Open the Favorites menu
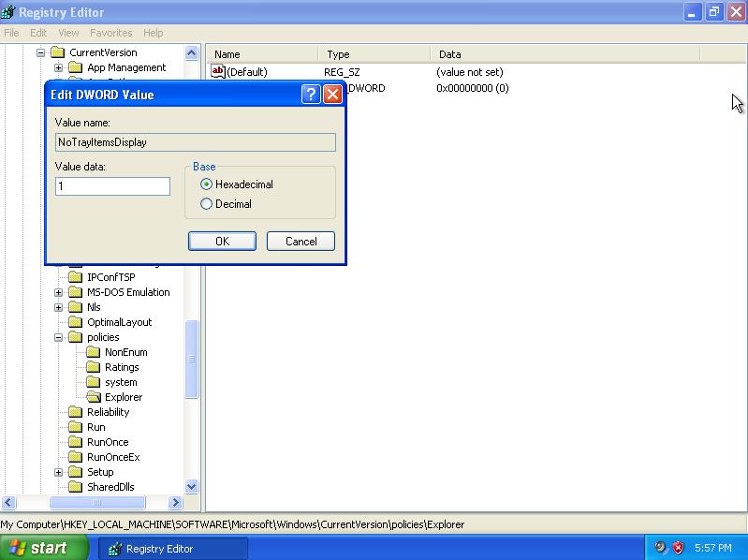Screen dimensions: 748x560 (x=111, y=33)
